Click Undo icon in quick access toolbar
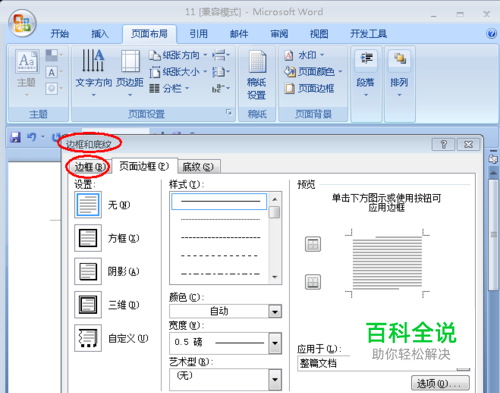The image size is (500, 393). [32, 137]
